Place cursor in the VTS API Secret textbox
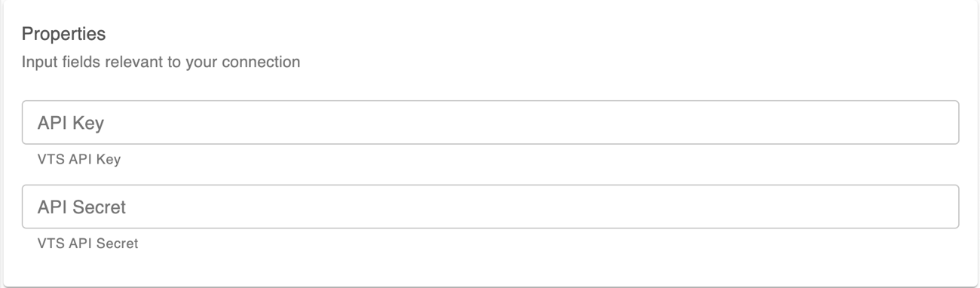The width and height of the screenshot is (980, 288). (x=490, y=207)
